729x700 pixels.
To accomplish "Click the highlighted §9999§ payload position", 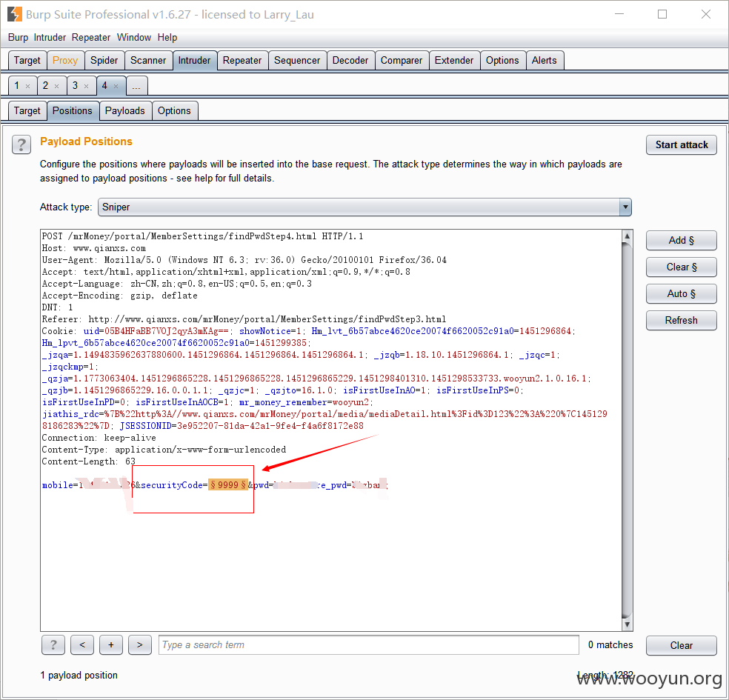I will (228, 484).
